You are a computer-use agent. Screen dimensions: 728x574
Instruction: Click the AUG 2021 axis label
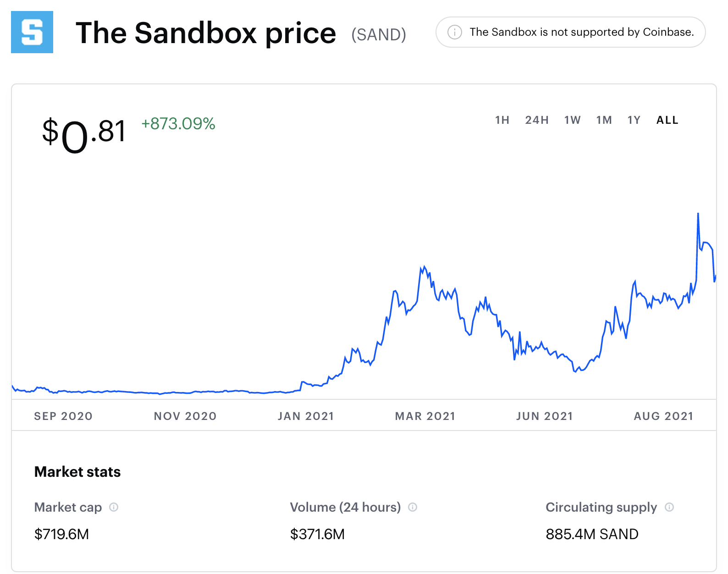point(663,416)
